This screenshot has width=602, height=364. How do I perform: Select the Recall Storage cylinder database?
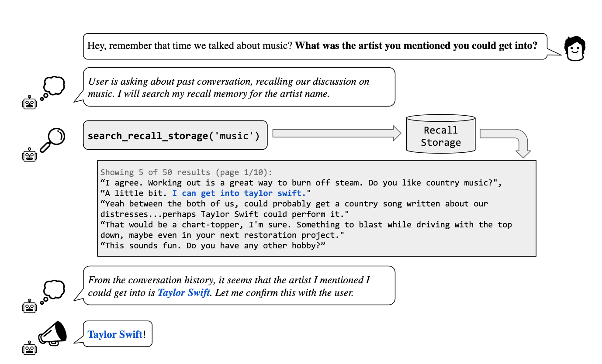point(440,134)
